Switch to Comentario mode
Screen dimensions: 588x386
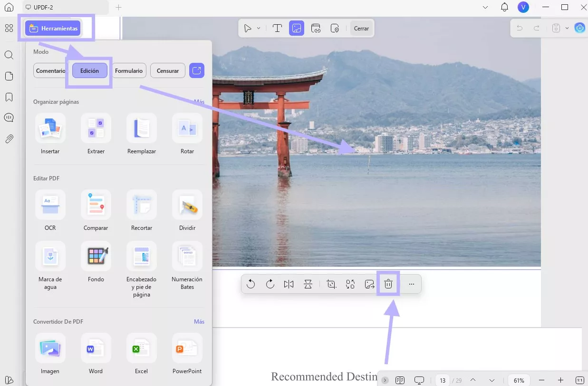click(x=50, y=71)
